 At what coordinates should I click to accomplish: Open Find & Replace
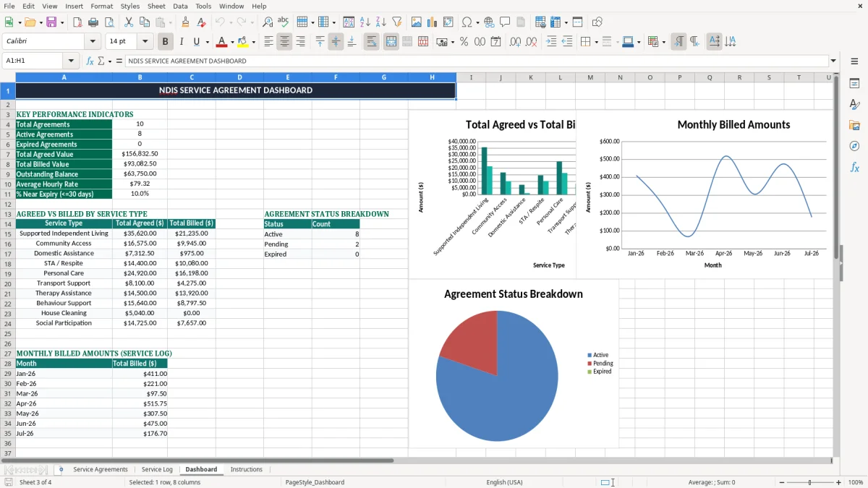tap(268, 22)
